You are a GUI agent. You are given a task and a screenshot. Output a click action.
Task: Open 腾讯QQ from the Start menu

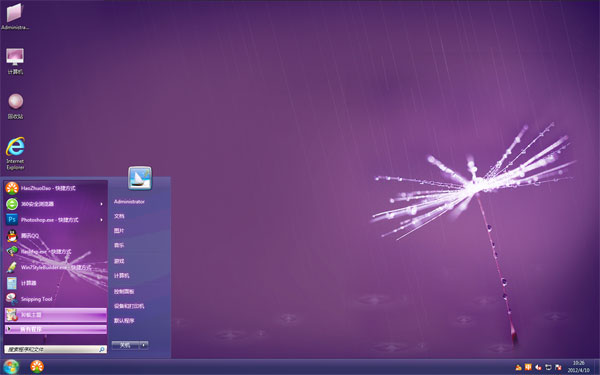tap(56, 236)
